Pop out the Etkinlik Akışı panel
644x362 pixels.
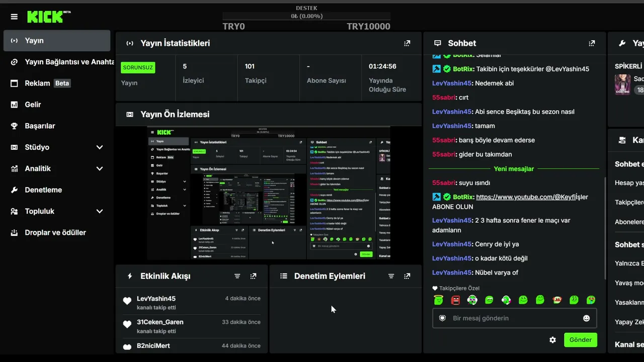click(x=253, y=276)
